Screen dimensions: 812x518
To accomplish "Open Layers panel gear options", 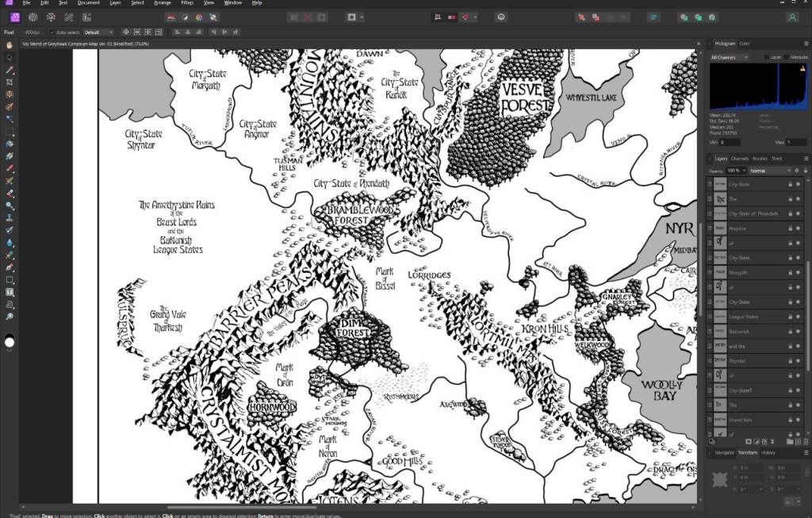I will click(x=797, y=171).
